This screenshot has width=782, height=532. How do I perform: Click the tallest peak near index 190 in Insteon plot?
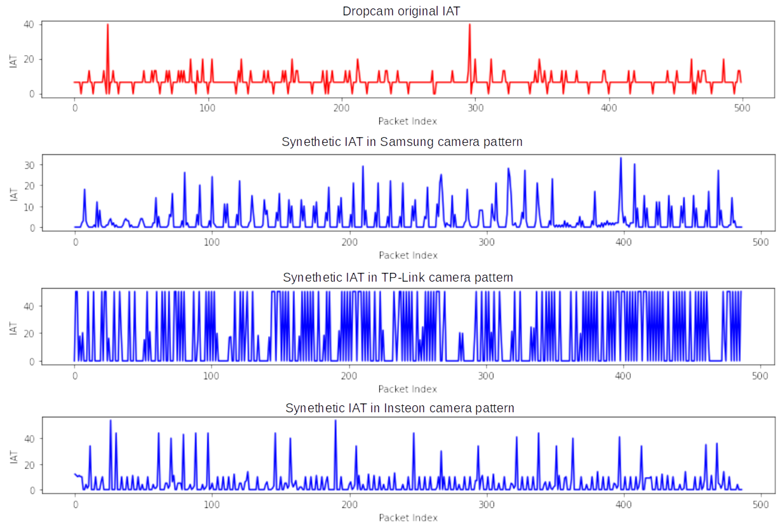(336, 430)
